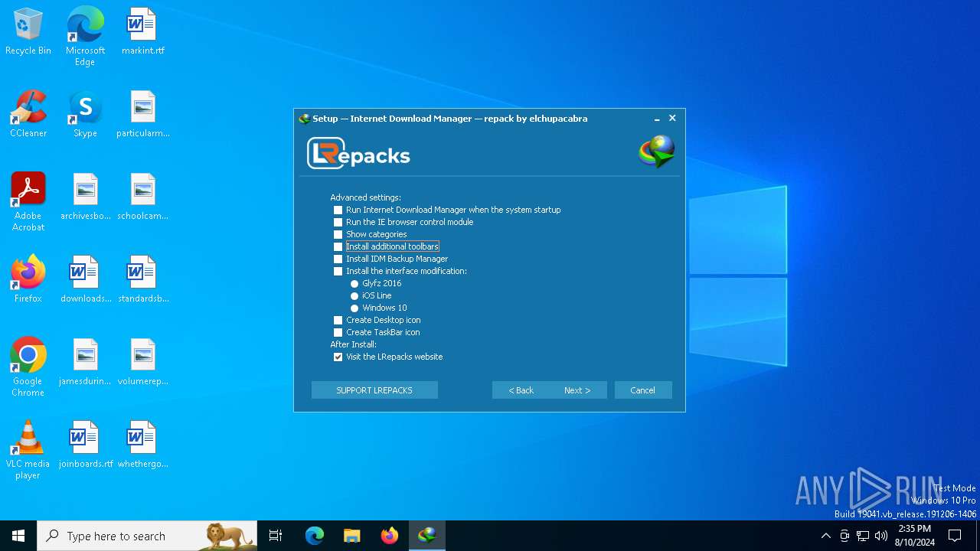This screenshot has width=980, height=551.
Task: Click the SUPPORT LREPACKS button
Action: 374,390
